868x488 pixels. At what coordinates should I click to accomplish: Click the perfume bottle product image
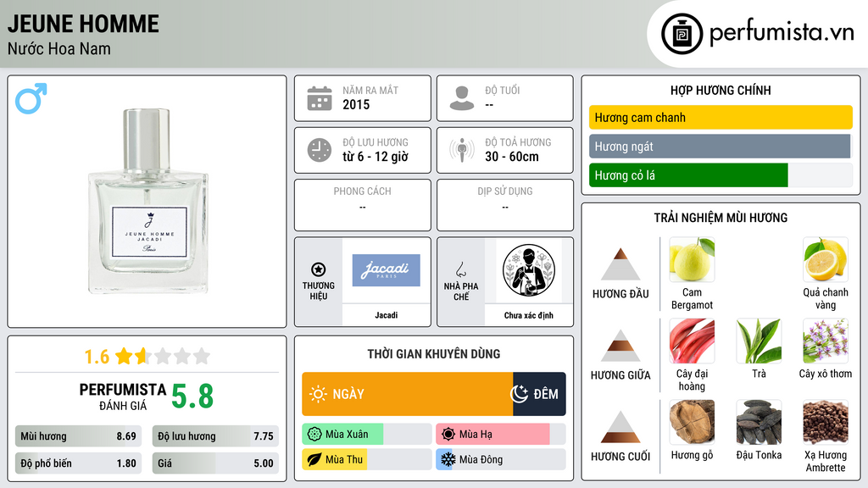147,202
